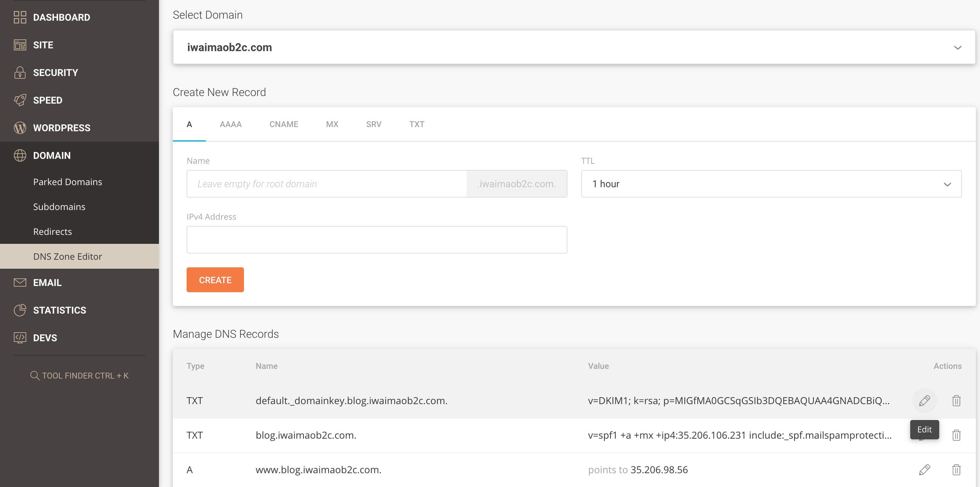The width and height of the screenshot is (980, 487).
Task: Click the IPv4 Address input field
Action: click(376, 239)
